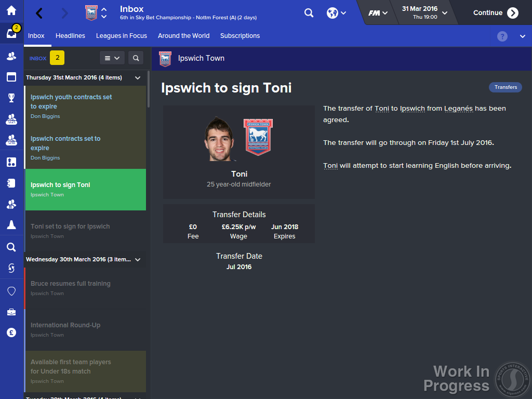Open the FM menu dropdown

pos(378,13)
